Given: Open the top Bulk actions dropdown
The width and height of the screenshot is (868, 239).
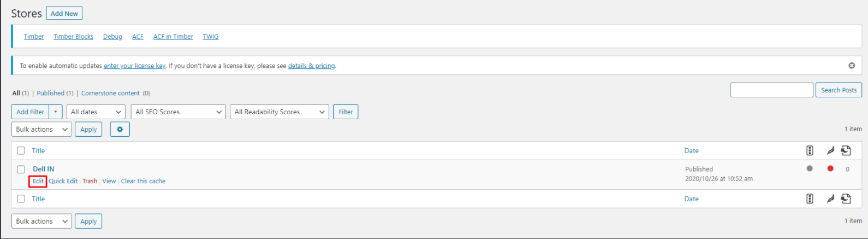Looking at the screenshot, I should (41, 130).
